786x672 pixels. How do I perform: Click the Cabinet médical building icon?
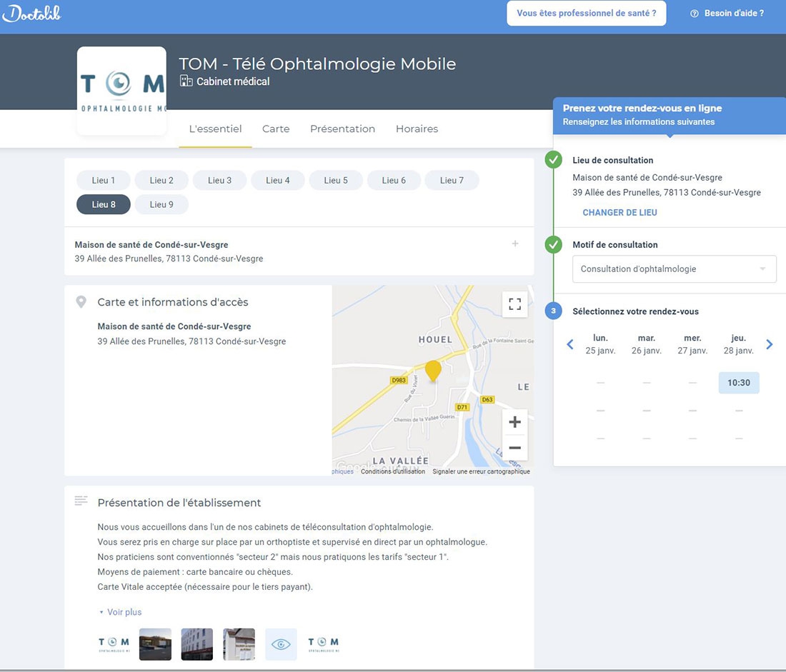[x=186, y=81]
